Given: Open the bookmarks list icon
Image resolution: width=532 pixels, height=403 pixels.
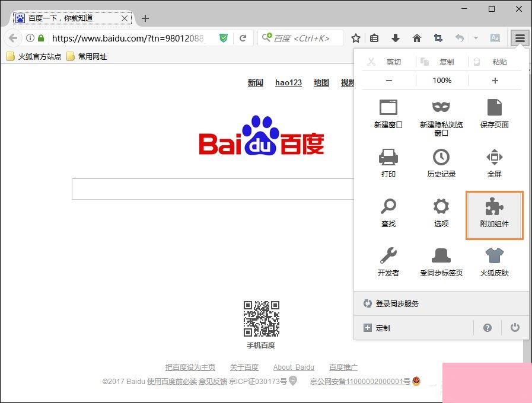Looking at the screenshot, I should click(374, 38).
